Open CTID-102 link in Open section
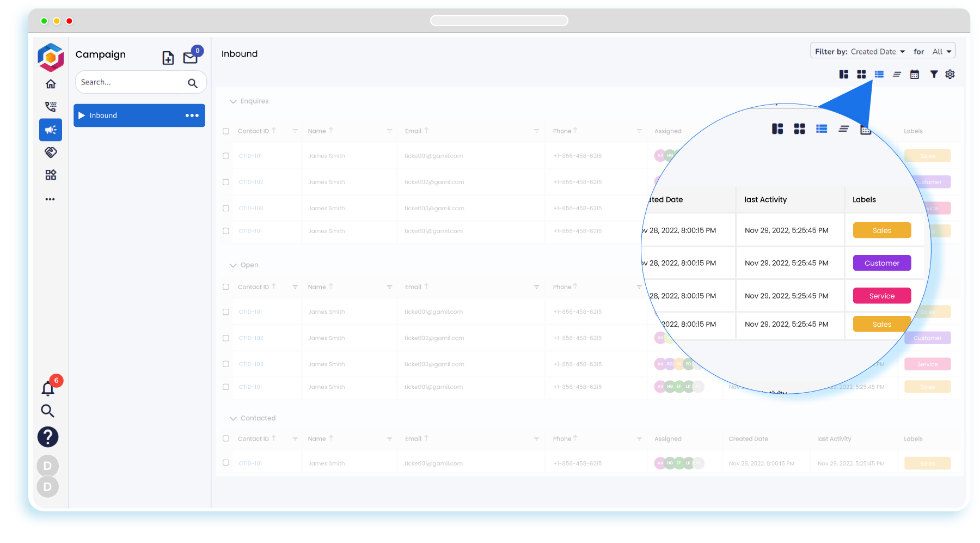Screen dimensions: 980x543 251,338
